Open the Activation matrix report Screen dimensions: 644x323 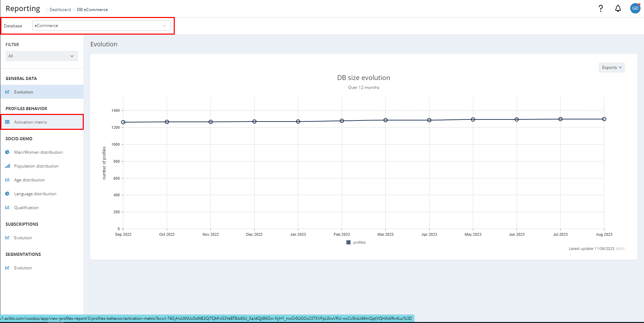(x=42, y=122)
